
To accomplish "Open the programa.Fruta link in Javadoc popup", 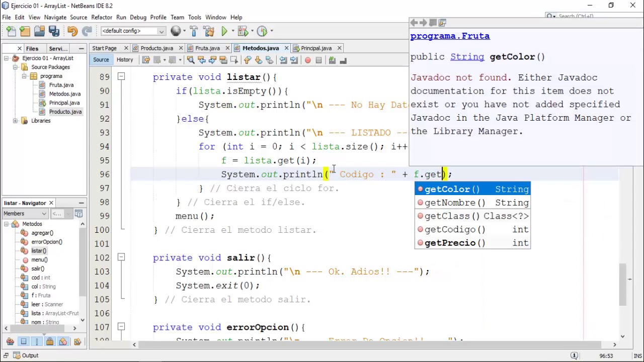I will [x=450, y=36].
